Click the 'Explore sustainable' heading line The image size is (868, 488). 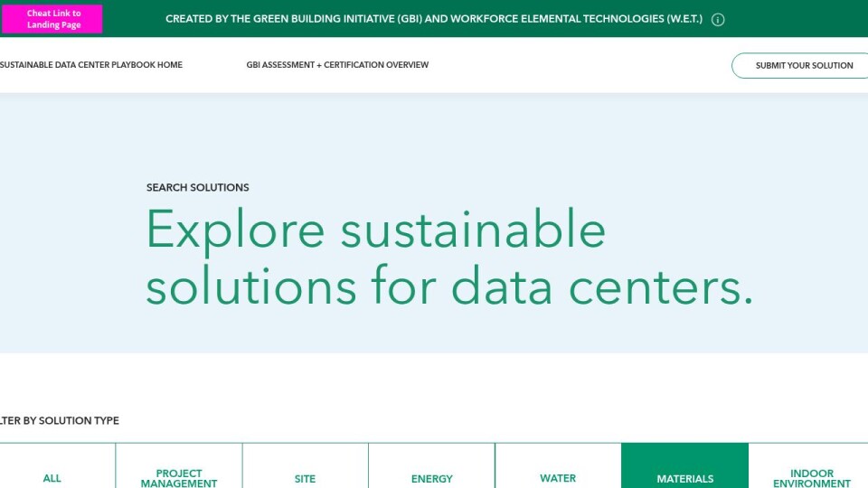point(375,230)
